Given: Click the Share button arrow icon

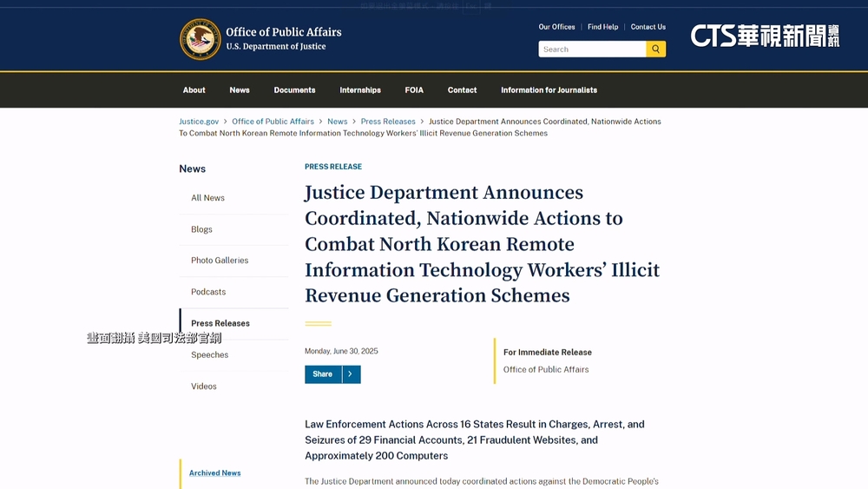Looking at the screenshot, I should point(350,374).
